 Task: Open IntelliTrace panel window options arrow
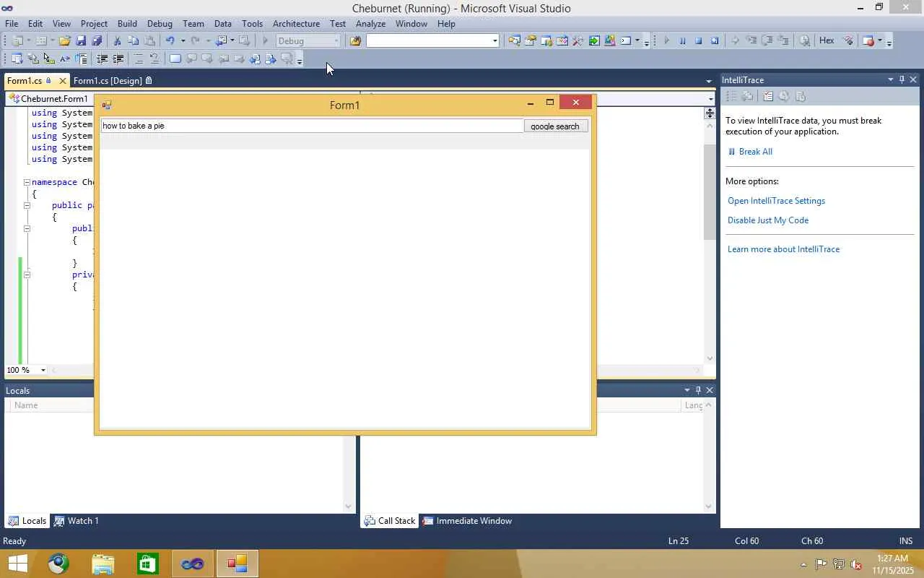pos(890,79)
